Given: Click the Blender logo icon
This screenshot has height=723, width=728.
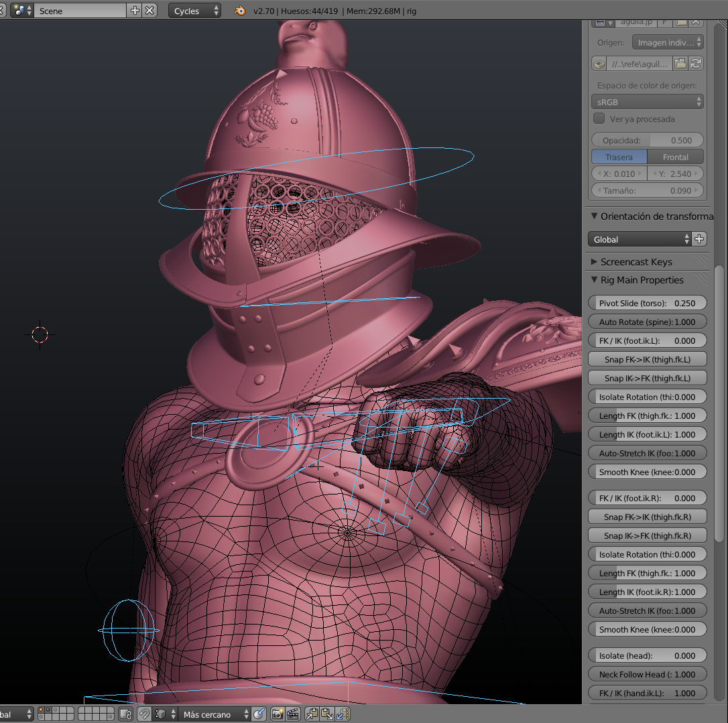Looking at the screenshot, I should 239,11.
